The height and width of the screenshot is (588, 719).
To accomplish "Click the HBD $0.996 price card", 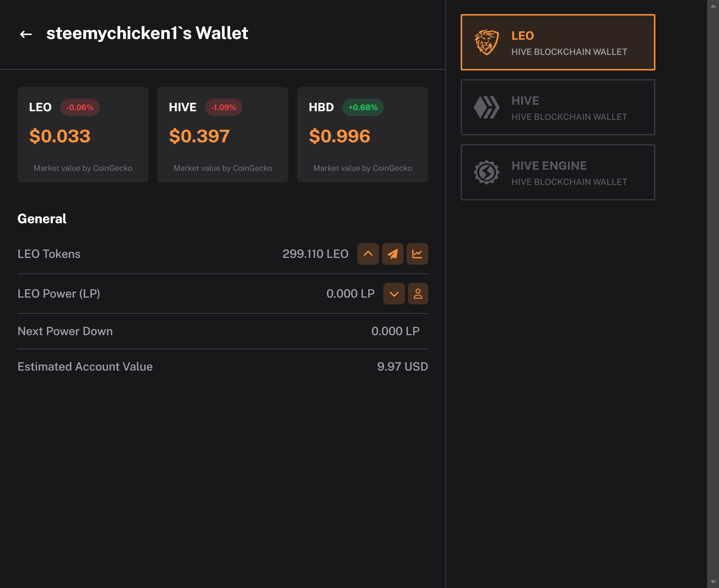I will point(362,135).
